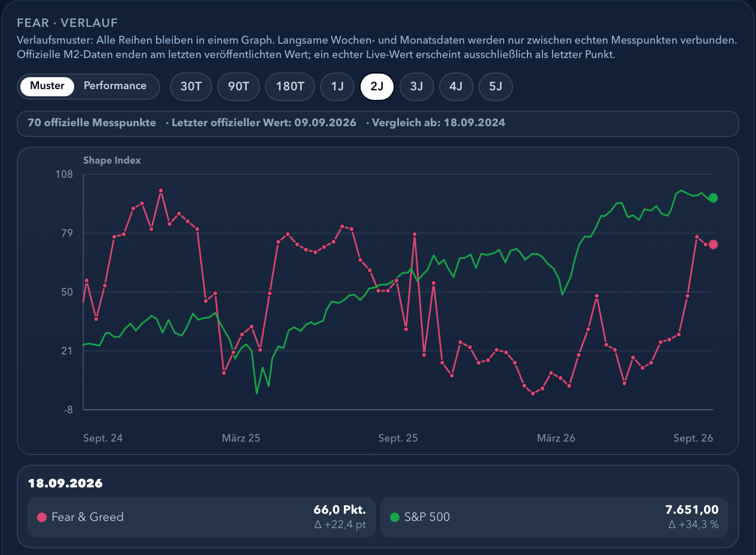This screenshot has width=756, height=555.
Task: Click the 21 y-axis label
Action: [67, 350]
